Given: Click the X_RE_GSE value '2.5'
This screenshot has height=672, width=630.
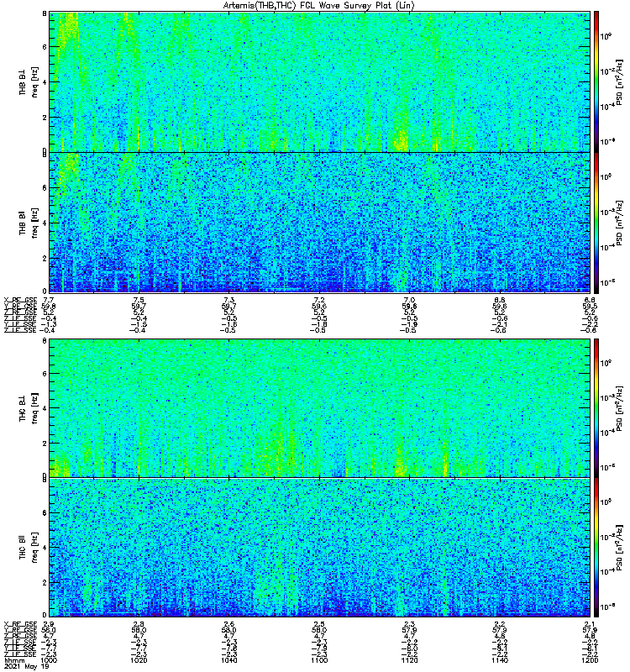Looking at the screenshot, I should coord(319,624).
